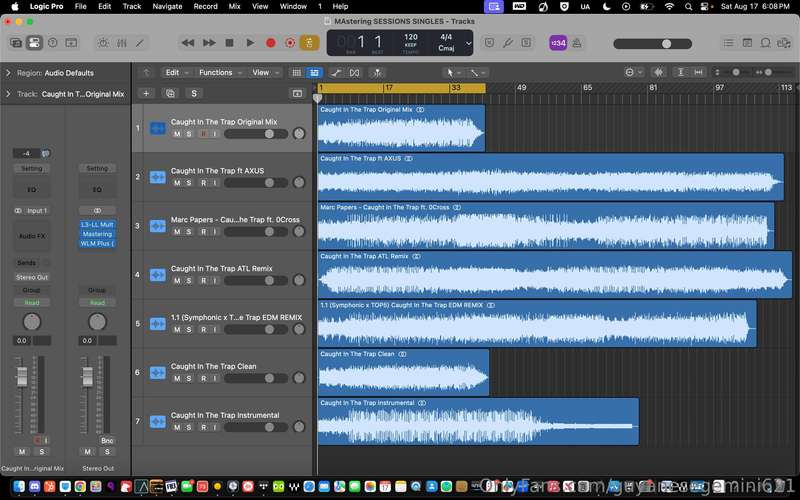The width and height of the screenshot is (800, 500).
Task: Click the red Record button
Action: point(270,43)
